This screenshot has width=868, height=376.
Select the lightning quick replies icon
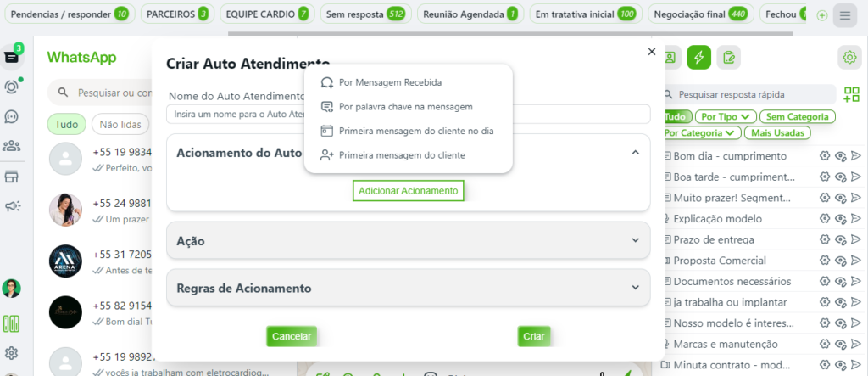[x=698, y=57]
